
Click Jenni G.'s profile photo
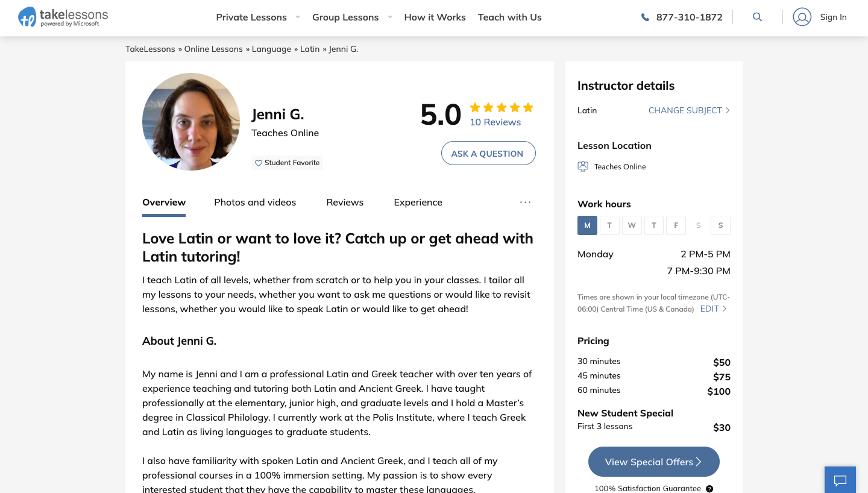coord(191,122)
